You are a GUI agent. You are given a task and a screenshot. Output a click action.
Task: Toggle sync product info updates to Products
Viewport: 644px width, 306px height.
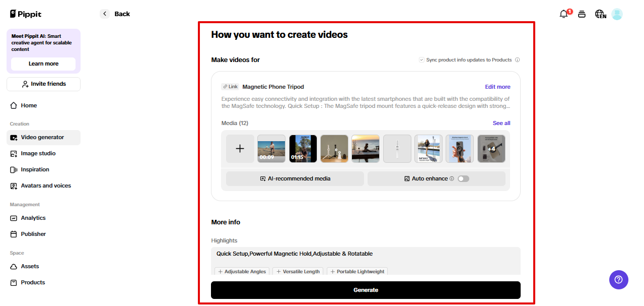click(x=421, y=59)
